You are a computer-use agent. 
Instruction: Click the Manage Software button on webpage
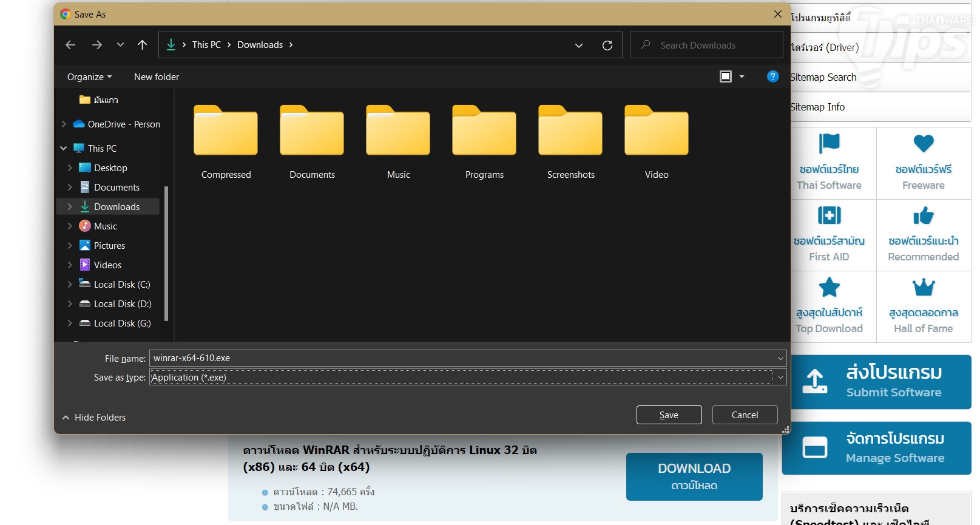[x=876, y=448]
